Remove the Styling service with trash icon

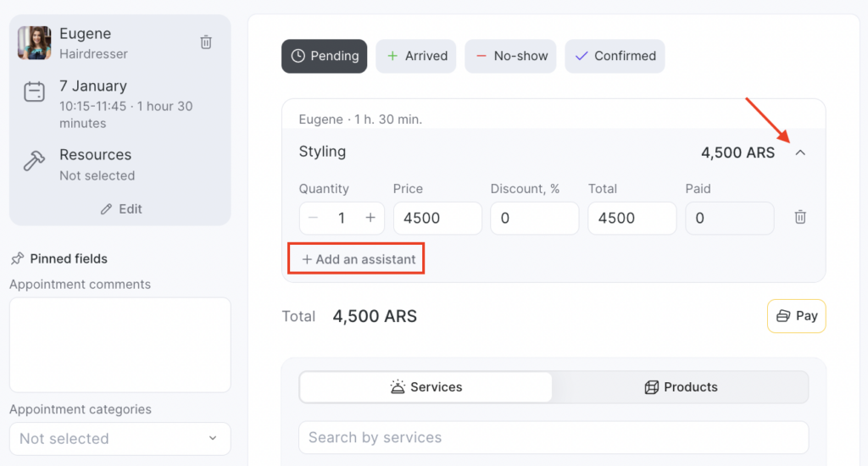(800, 218)
